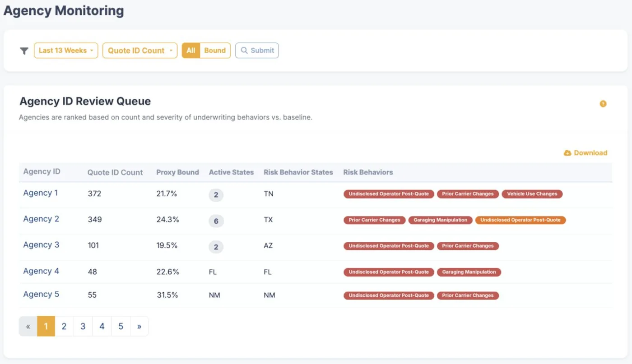This screenshot has height=364, width=632.
Task: Click the Risk Behavior States column header
Action: pyautogui.click(x=298, y=172)
